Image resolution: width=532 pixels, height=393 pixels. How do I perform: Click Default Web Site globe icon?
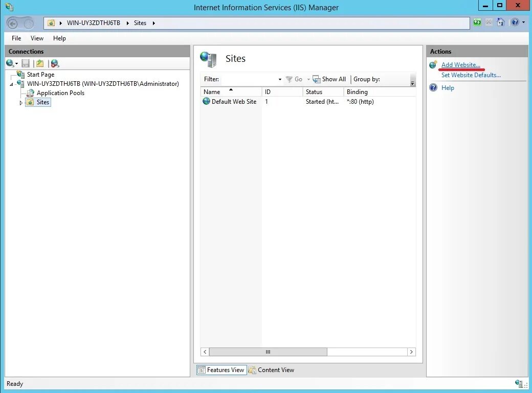(206, 101)
